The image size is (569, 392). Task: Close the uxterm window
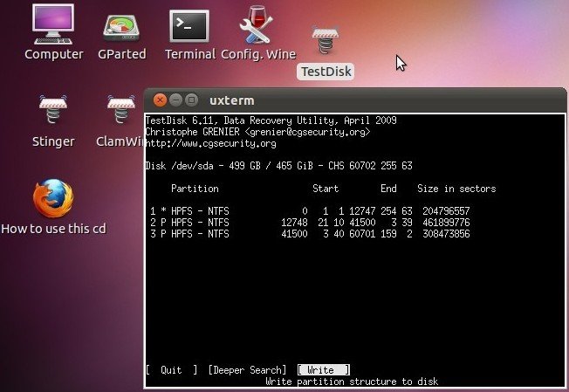tap(160, 100)
